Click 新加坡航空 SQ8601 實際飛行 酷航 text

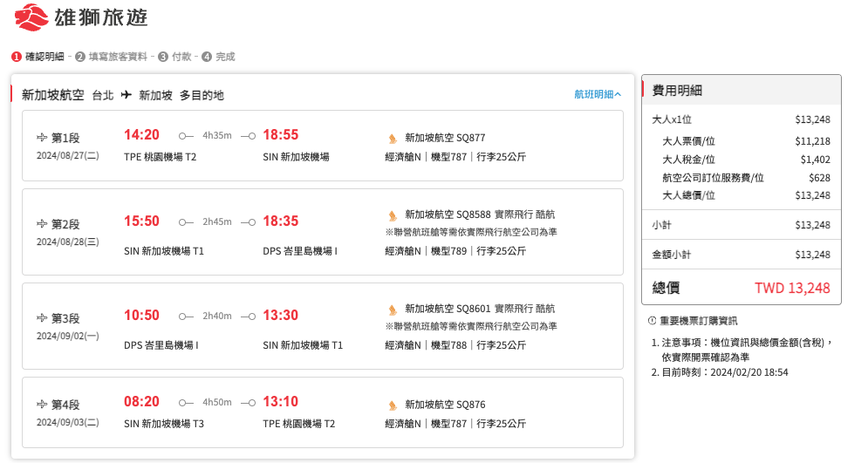pos(480,308)
